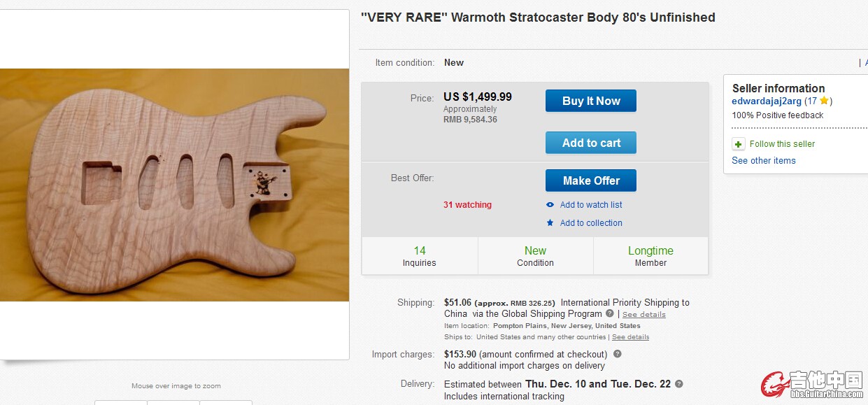Click the Stratocaster body product photo
Screen dimensions: 868x405
click(x=174, y=185)
